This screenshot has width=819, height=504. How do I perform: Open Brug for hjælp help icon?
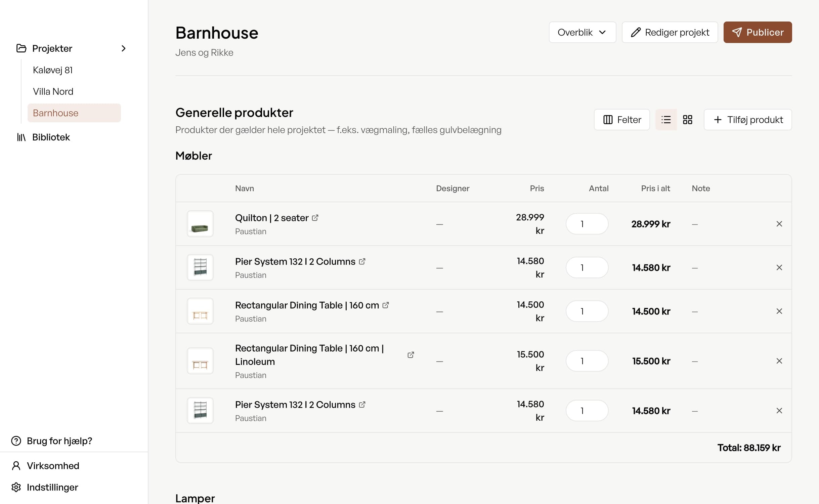(16, 441)
